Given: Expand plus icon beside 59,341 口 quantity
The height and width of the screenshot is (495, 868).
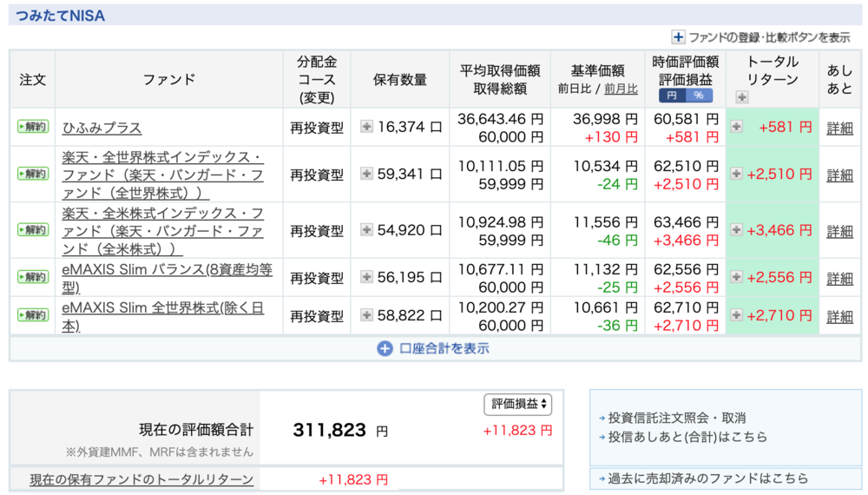Looking at the screenshot, I should click(366, 174).
